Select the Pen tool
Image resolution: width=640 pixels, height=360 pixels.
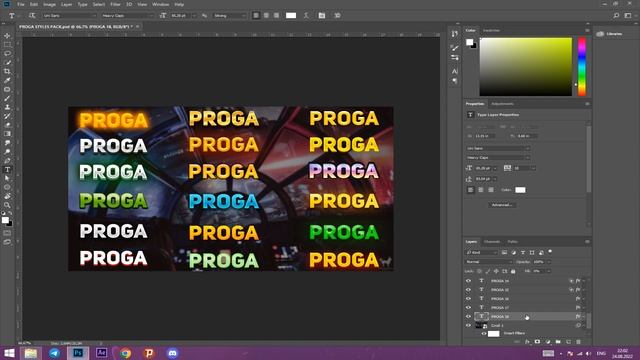coord(7,161)
